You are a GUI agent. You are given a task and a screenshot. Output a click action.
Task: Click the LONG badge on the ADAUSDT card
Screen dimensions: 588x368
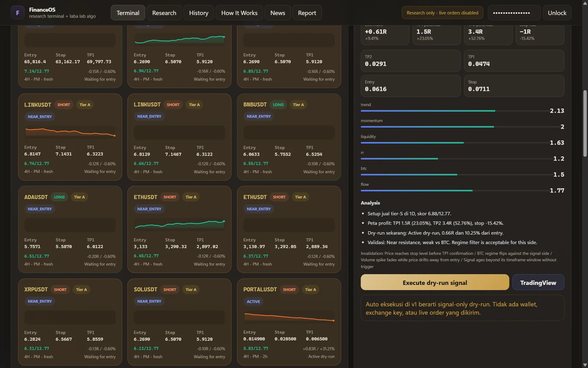pos(59,197)
